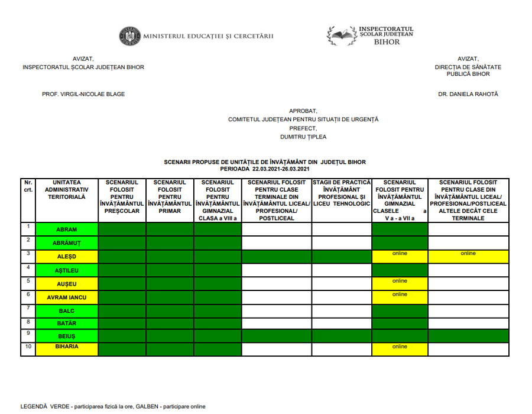Click the name 'DR. DANIELA RAHOTĂ'
532x414 pixels.
pos(468,94)
